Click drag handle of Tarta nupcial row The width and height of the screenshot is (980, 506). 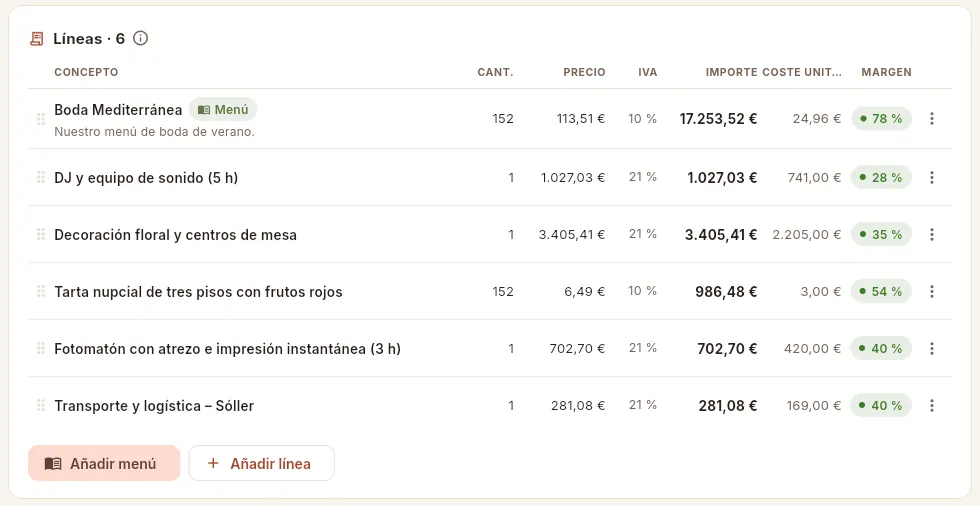(41, 291)
